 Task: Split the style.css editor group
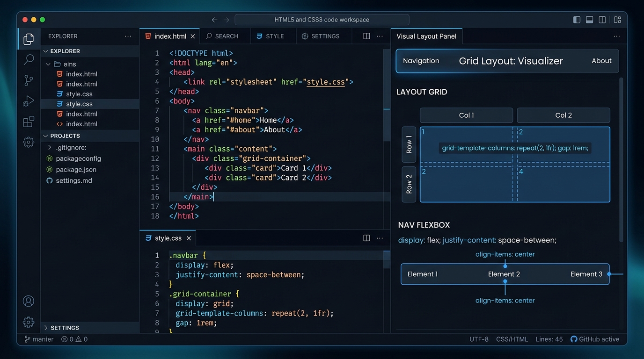tap(367, 238)
